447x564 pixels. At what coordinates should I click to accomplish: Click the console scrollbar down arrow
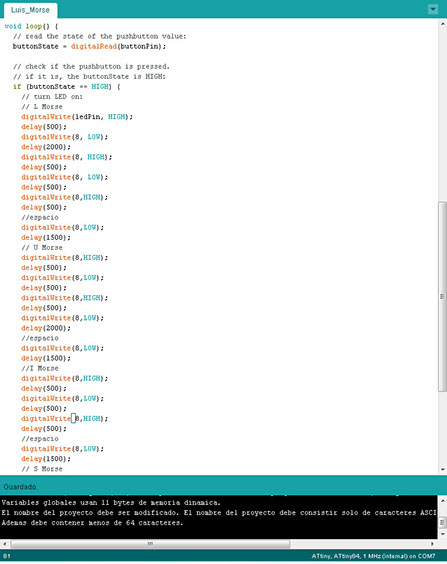coord(442,534)
